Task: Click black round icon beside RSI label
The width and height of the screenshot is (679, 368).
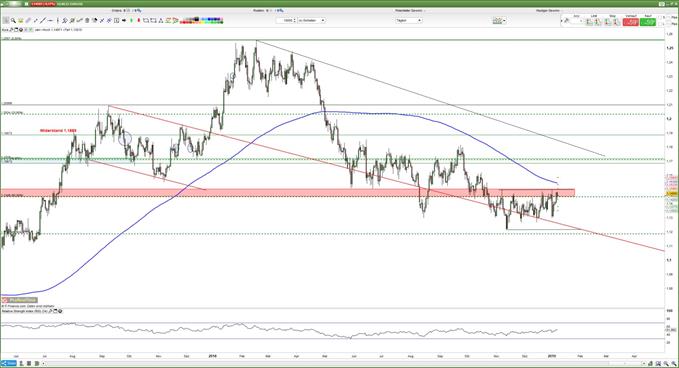Action: (x=60, y=311)
